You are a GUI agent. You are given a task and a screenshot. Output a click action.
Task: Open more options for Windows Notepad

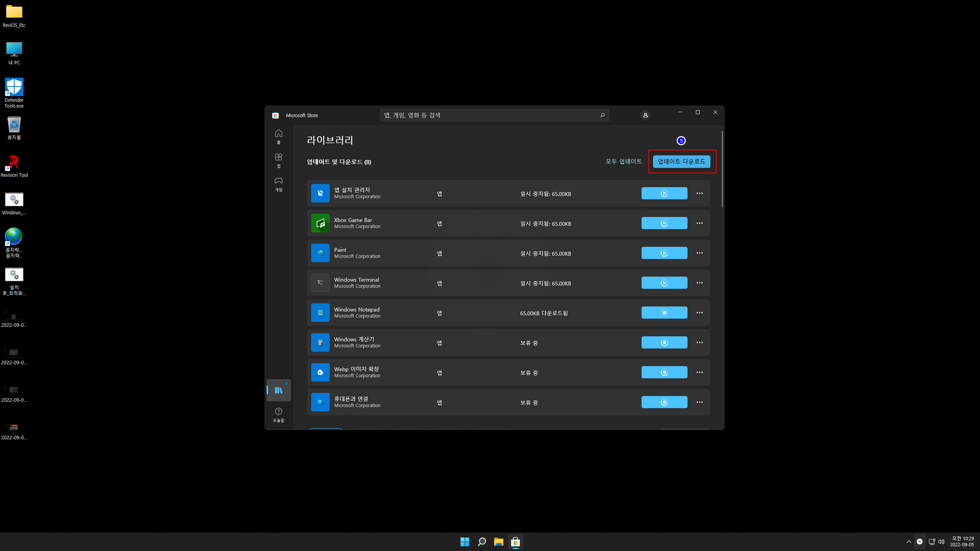[699, 313]
